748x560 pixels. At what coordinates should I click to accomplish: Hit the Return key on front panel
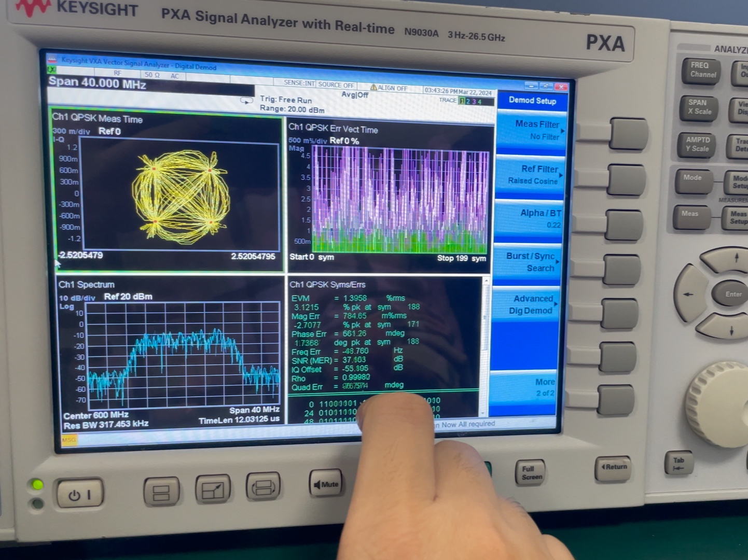613,468
